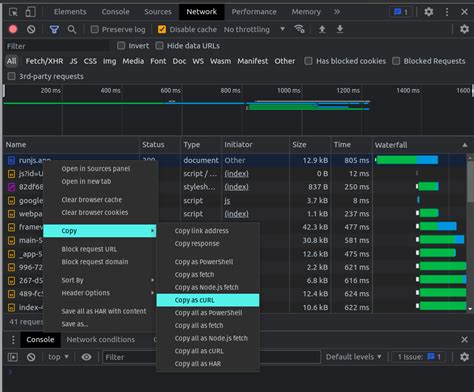Open Network panel settings gear
474x392 pixels.
(x=464, y=29)
